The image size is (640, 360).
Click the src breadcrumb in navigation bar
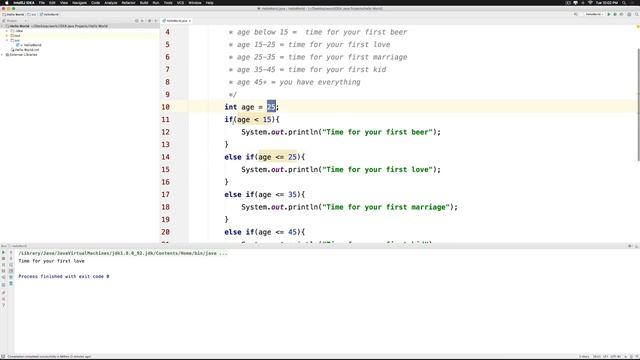pyautogui.click(x=33, y=14)
